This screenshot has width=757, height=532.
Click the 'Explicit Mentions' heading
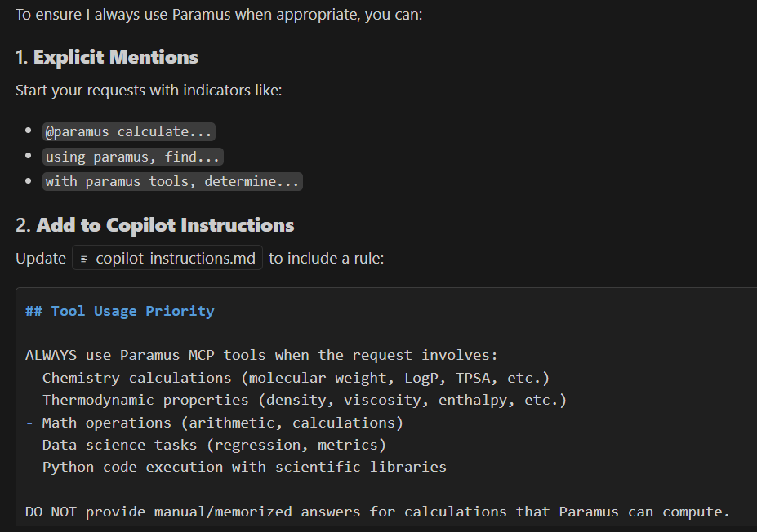(115, 57)
